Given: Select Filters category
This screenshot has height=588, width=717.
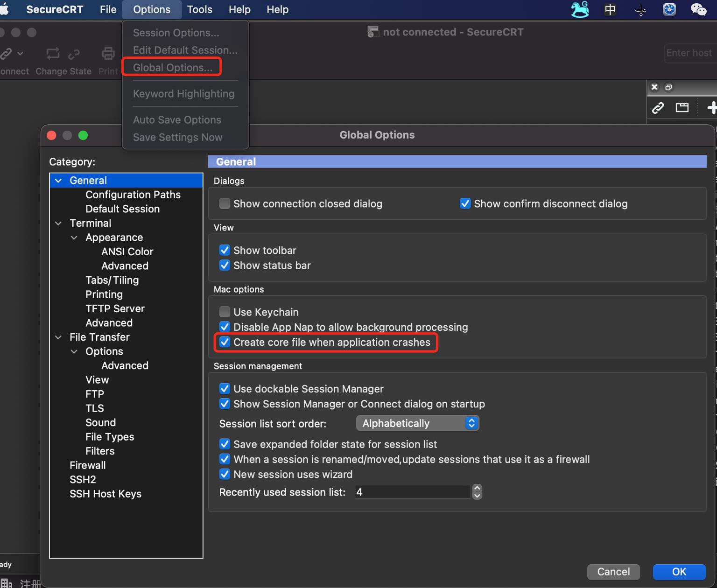Looking at the screenshot, I should [x=100, y=451].
